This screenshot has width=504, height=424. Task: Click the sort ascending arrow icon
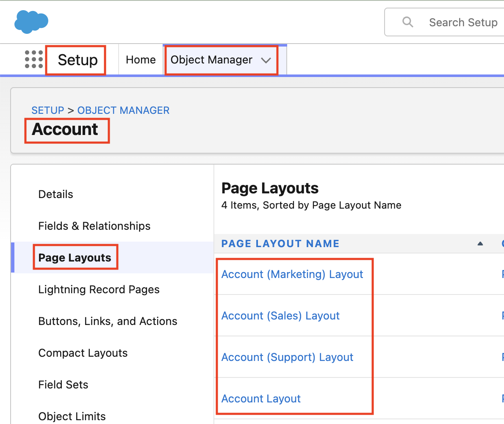pos(480,243)
